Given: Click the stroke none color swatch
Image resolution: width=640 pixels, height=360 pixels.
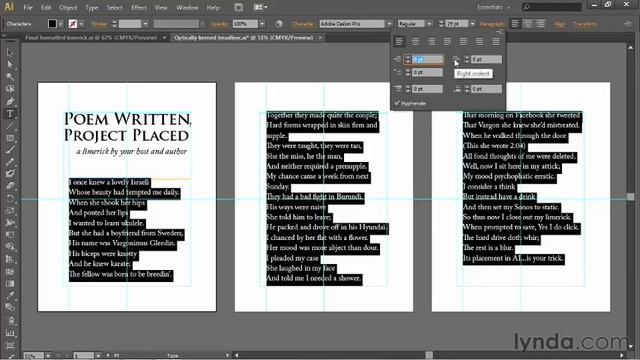Looking at the screenshot, I should (x=73, y=24).
